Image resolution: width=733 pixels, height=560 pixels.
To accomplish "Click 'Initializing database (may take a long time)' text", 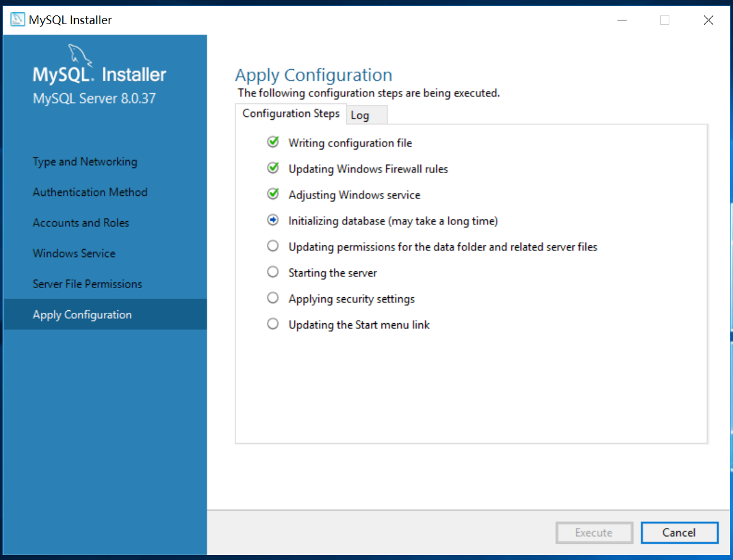I will click(x=393, y=221).
